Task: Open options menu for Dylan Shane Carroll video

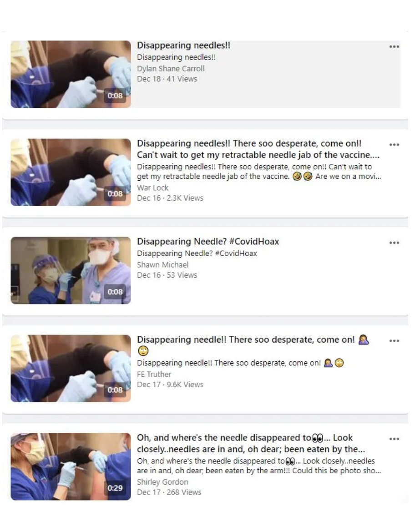Action: tap(394, 46)
